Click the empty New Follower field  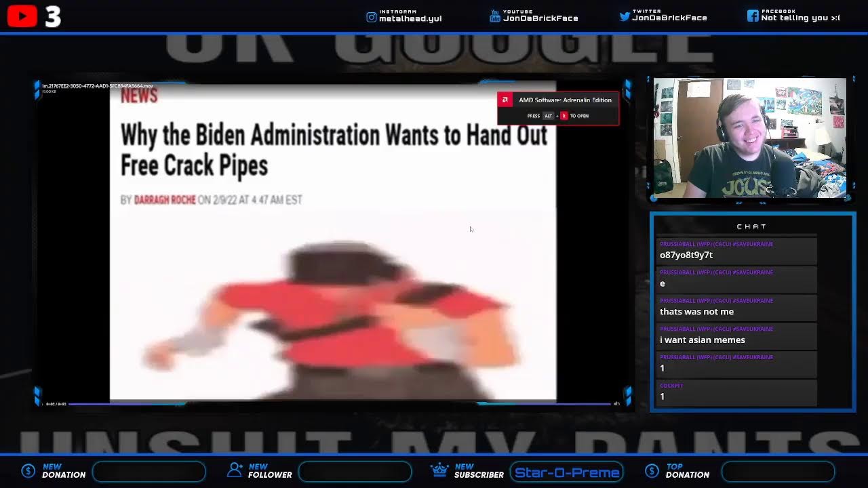(355, 472)
